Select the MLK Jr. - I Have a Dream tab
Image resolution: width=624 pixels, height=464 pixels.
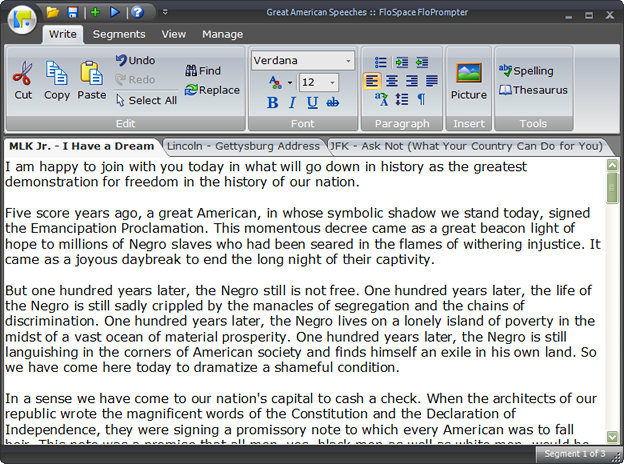pos(82,146)
